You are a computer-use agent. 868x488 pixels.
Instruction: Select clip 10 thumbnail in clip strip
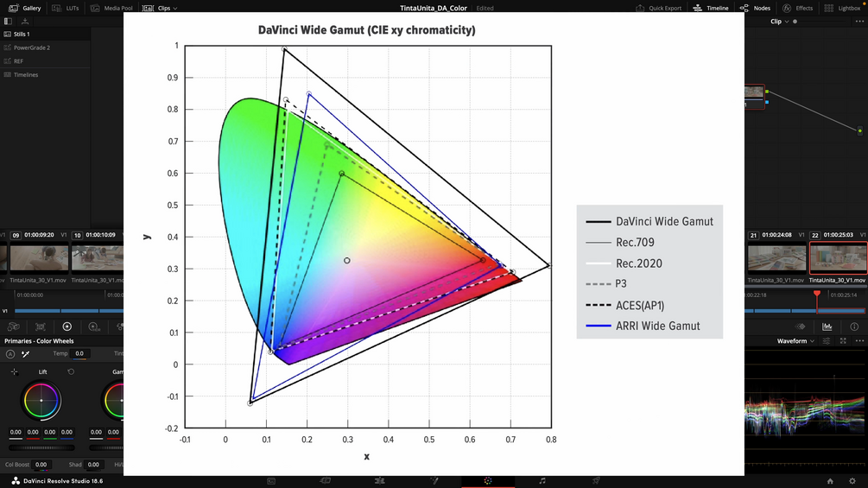click(98, 258)
